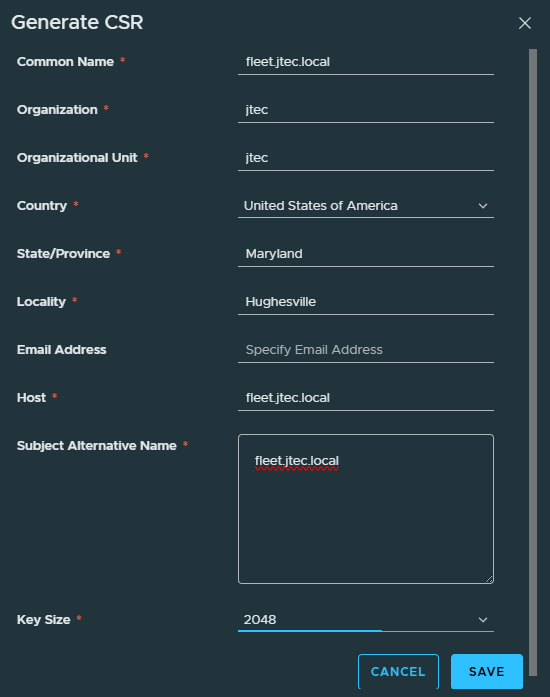Click the Subject Alternative Name label
The image size is (550, 697).
pyautogui.click(x=96, y=446)
